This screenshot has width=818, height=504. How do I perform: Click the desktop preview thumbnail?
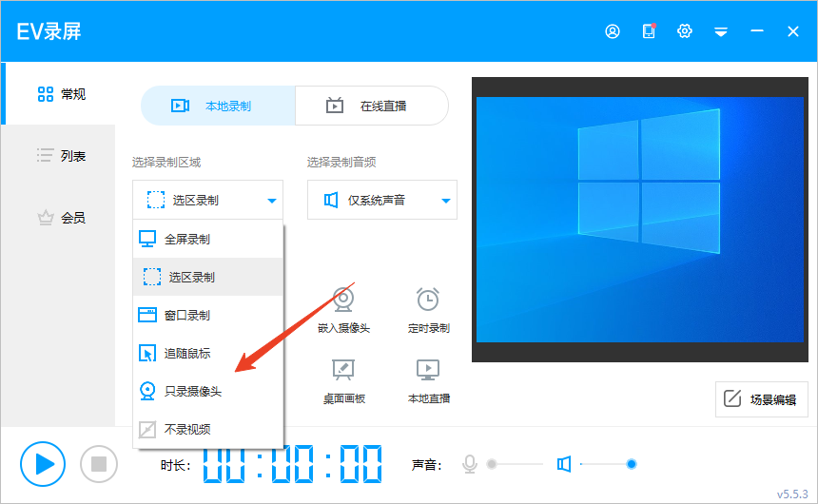(640, 220)
